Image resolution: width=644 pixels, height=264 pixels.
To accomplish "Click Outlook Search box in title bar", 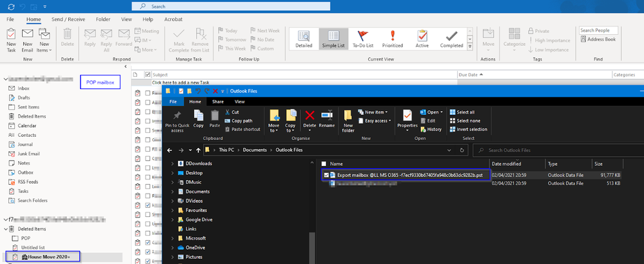I will tap(231, 6).
